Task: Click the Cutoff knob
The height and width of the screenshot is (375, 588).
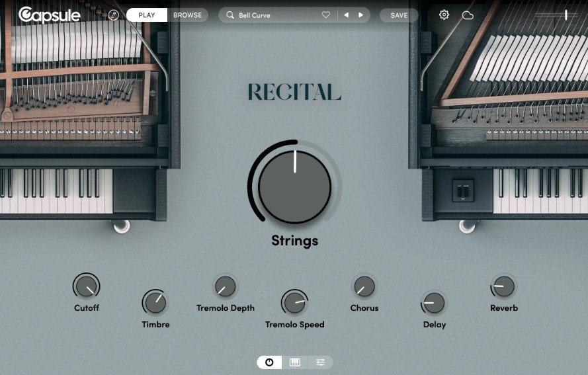Action: tap(86, 286)
